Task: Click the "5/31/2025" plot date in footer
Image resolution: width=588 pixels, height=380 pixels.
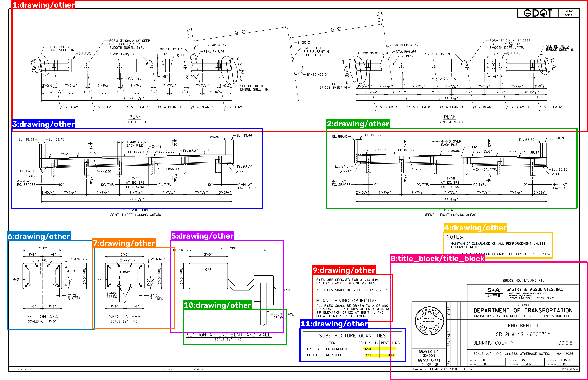Action: point(166,369)
